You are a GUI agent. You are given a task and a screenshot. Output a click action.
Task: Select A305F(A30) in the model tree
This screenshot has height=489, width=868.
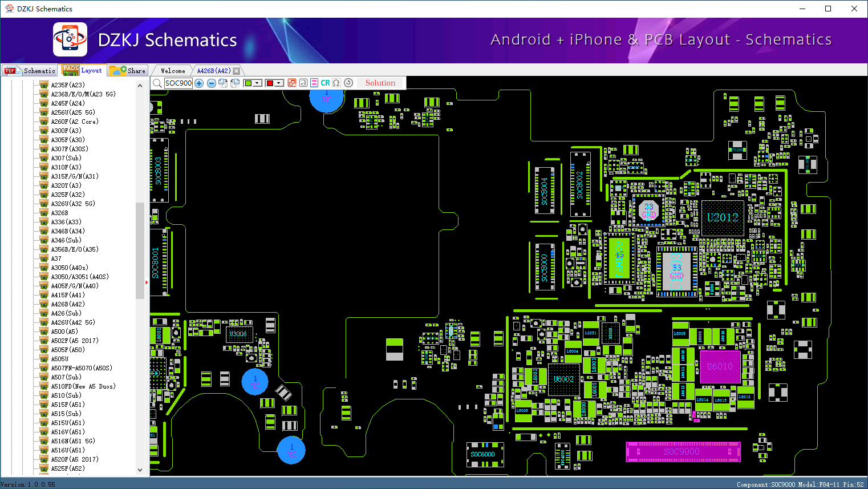pos(68,140)
